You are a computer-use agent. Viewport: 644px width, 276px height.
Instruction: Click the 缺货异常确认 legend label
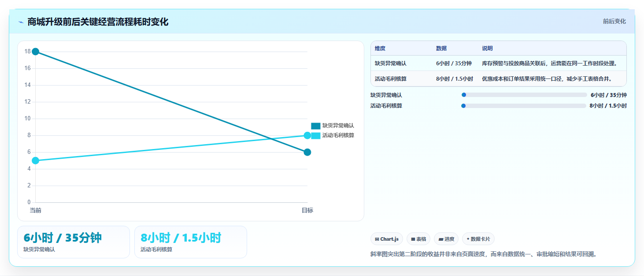click(x=338, y=126)
